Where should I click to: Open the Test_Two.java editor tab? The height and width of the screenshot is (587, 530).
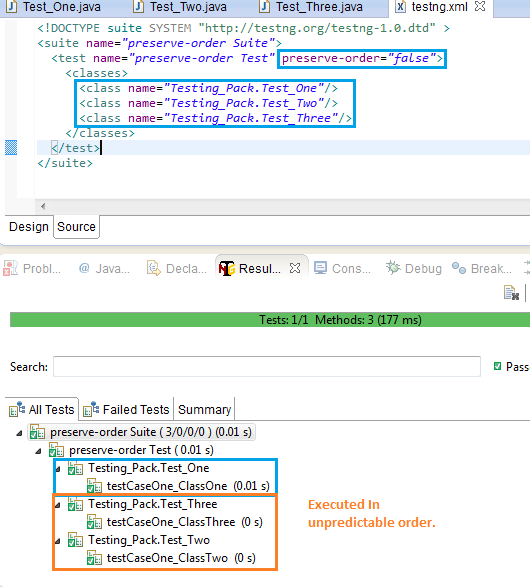(180, 7)
